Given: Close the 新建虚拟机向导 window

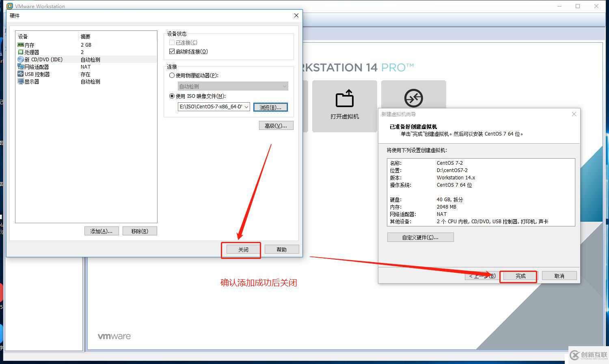Looking at the screenshot, I should pos(574,114).
